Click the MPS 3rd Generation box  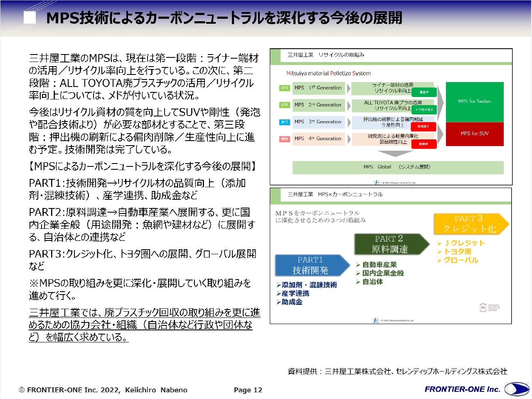pyautogui.click(x=318, y=122)
